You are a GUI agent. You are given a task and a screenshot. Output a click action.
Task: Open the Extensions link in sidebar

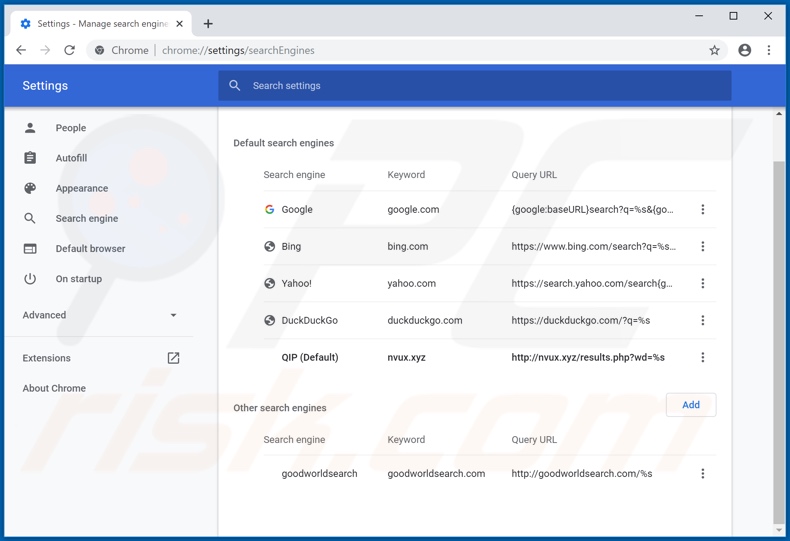pyautogui.click(x=46, y=358)
